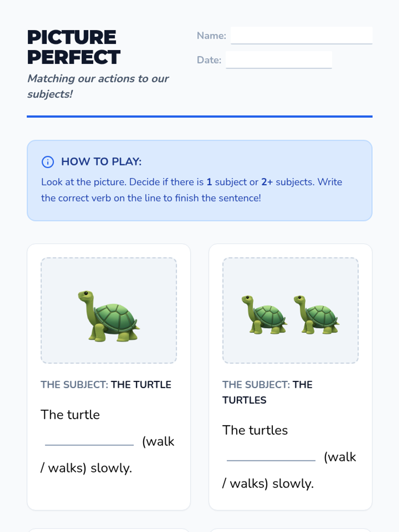Click the Date label
Viewport: 399px width, 532px height.
click(x=209, y=60)
